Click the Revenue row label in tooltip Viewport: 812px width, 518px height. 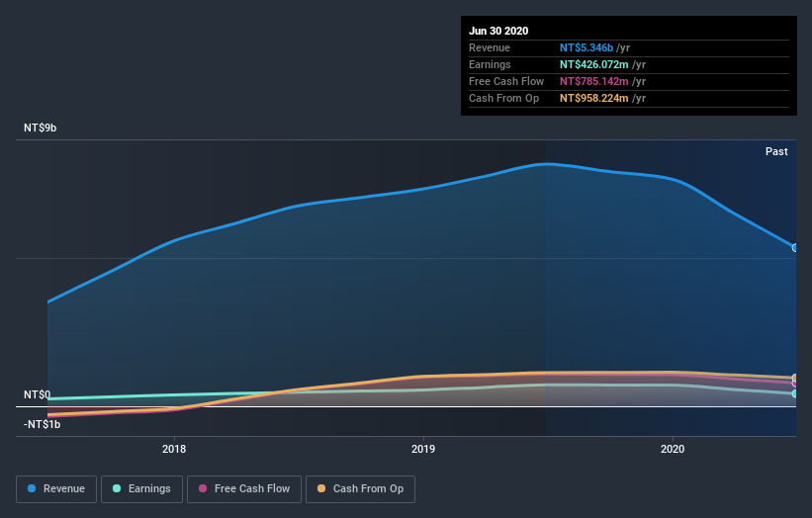pos(490,47)
